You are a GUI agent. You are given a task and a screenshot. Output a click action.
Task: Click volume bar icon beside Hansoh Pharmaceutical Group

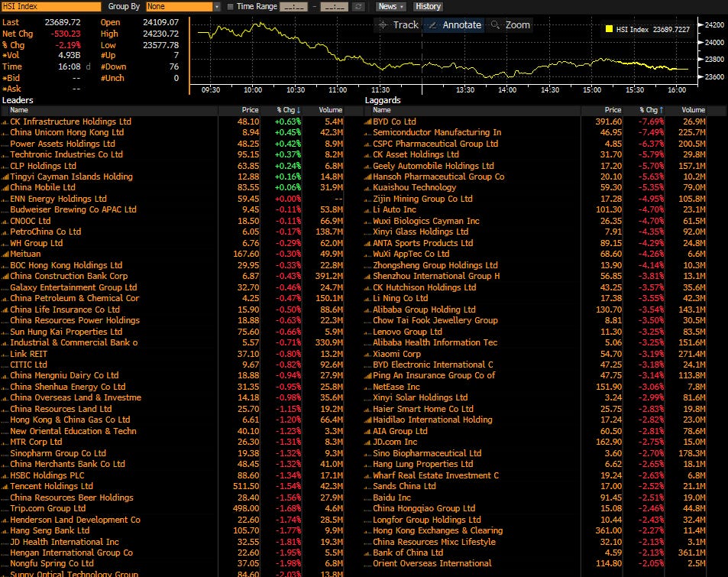(x=367, y=177)
